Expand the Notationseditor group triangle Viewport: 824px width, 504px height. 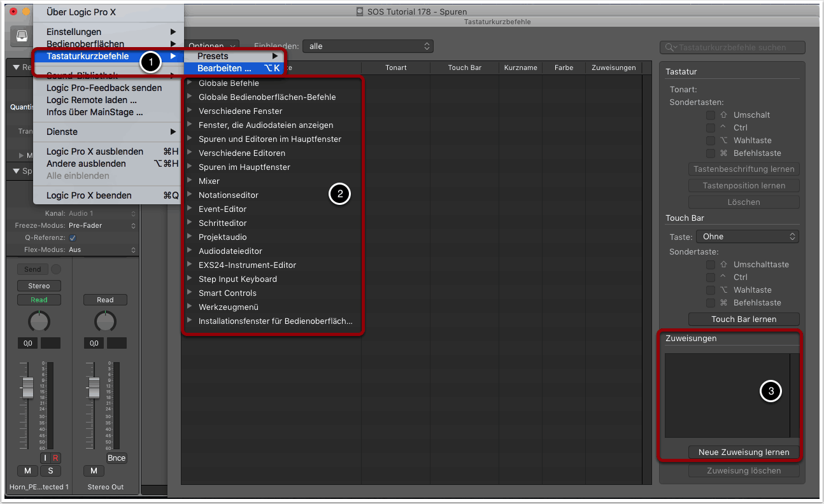pyautogui.click(x=190, y=195)
